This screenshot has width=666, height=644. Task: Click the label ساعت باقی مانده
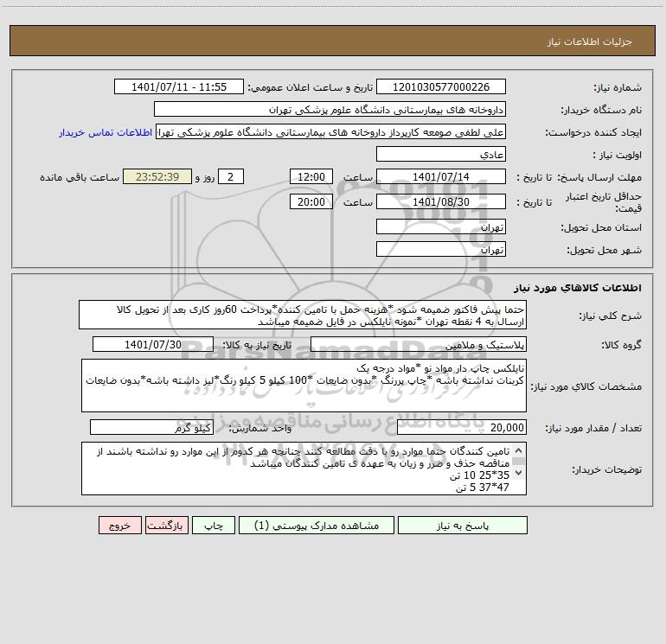click(x=80, y=177)
